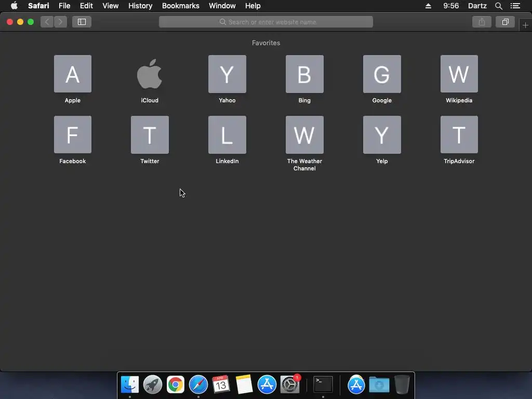Viewport: 532px width, 399px height.
Task: Open the Yahoo favorite tile
Action: click(227, 74)
